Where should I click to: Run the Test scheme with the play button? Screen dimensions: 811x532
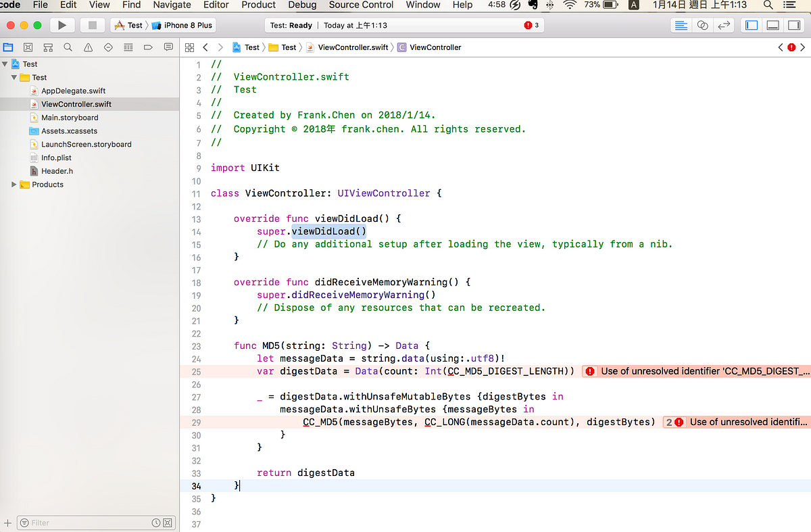click(62, 25)
